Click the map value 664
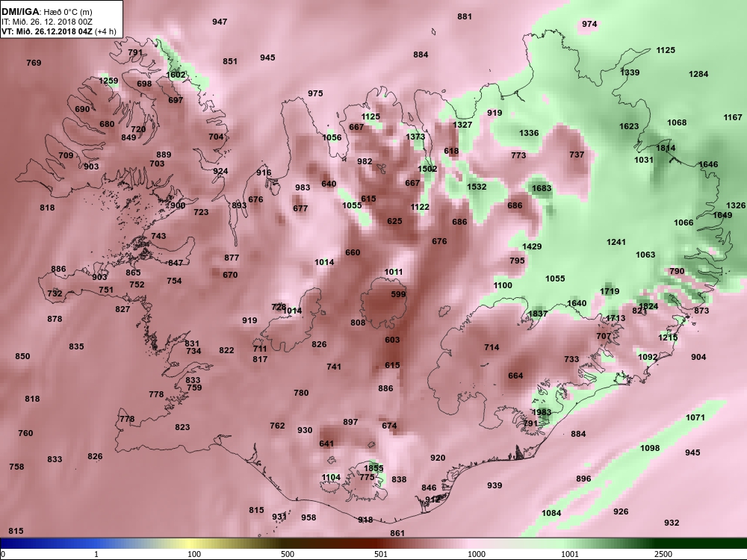 pos(515,376)
